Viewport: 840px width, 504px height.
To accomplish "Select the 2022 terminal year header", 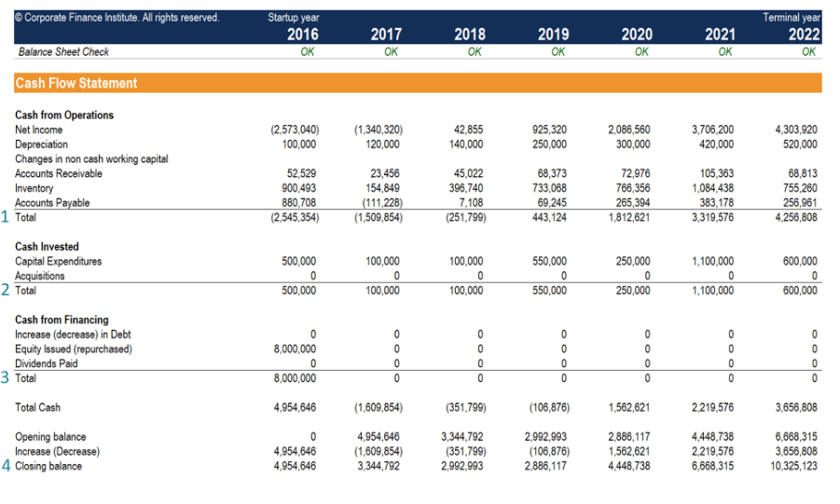I will click(x=805, y=34).
